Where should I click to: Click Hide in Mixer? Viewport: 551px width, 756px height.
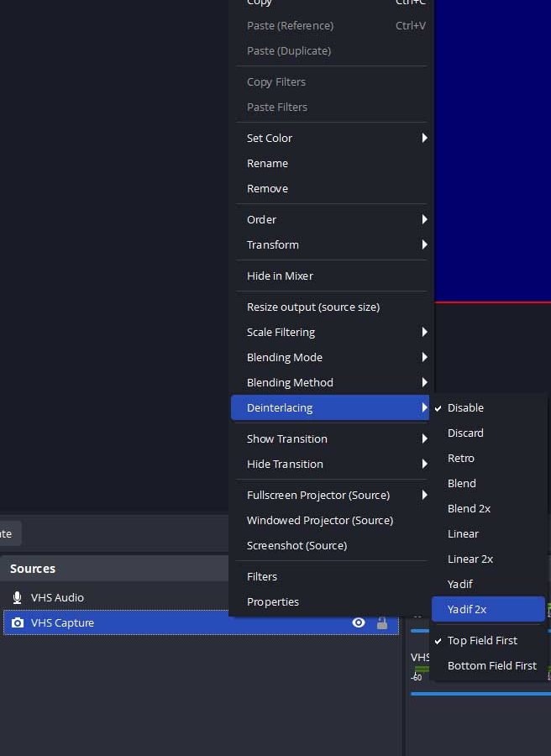(x=280, y=276)
